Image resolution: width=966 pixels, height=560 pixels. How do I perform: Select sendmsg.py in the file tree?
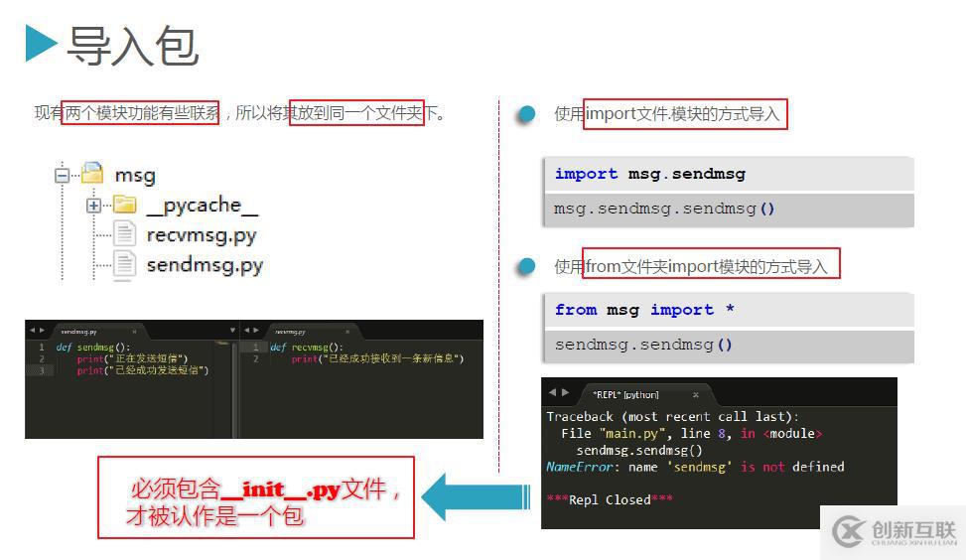click(206, 265)
